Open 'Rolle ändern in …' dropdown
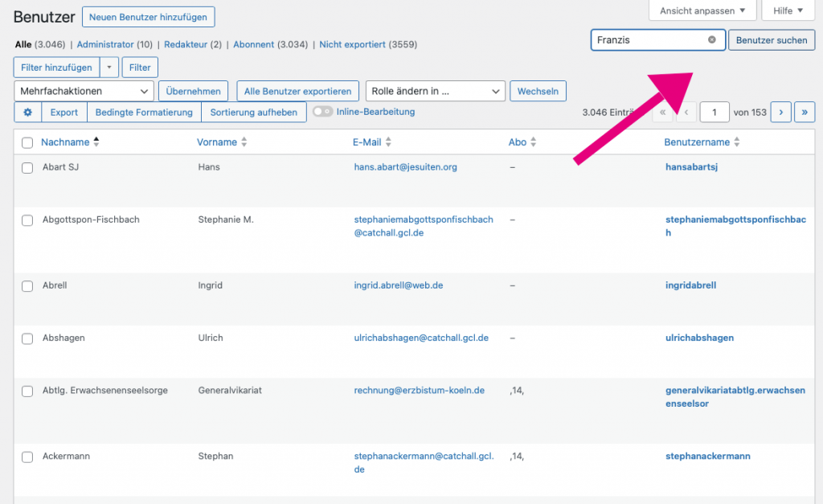The width and height of the screenshot is (823, 504). tap(435, 91)
